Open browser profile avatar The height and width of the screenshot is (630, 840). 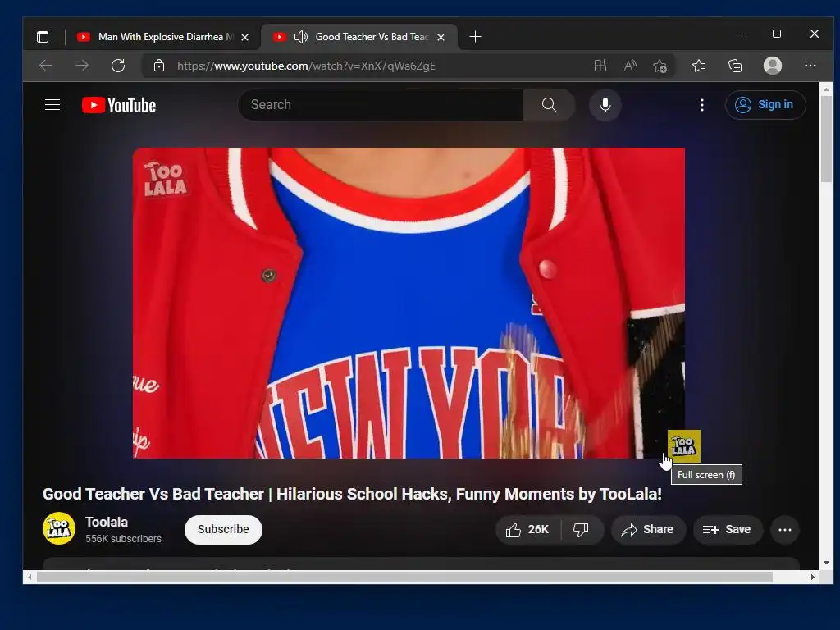point(772,66)
